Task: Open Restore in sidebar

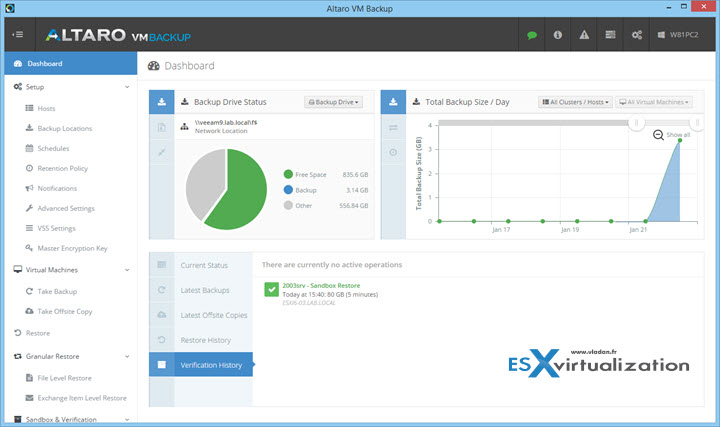Action: [38, 333]
